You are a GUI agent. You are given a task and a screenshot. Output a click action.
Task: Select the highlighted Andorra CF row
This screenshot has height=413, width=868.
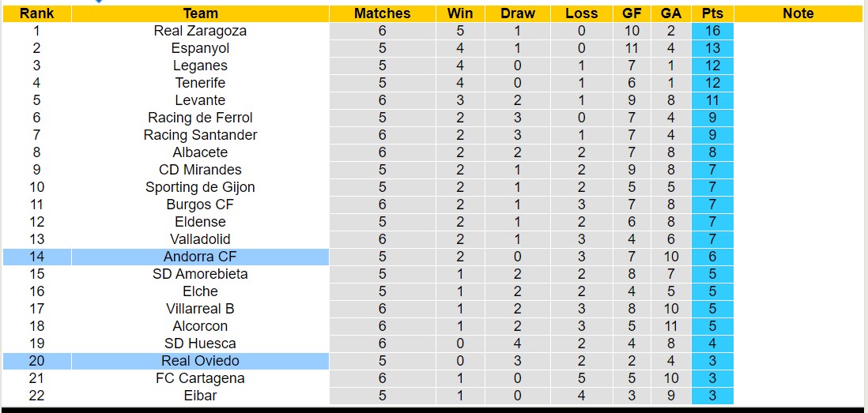point(200,257)
